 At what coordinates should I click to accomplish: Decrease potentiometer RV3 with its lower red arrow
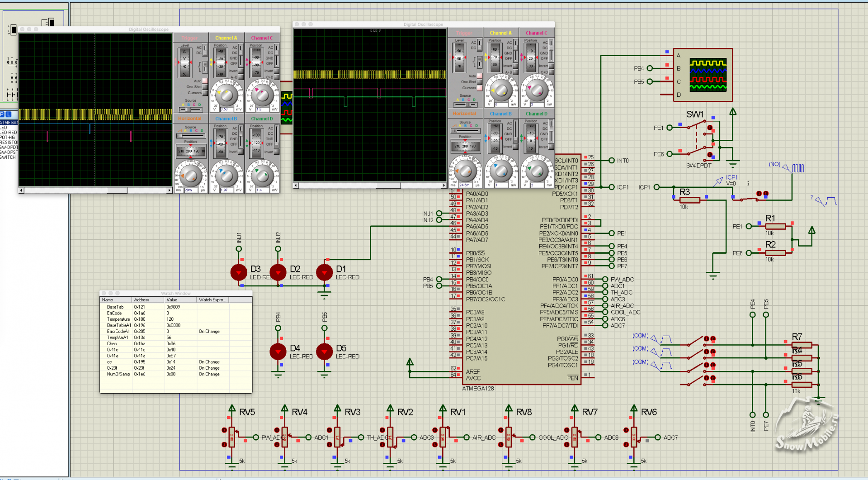(330, 445)
